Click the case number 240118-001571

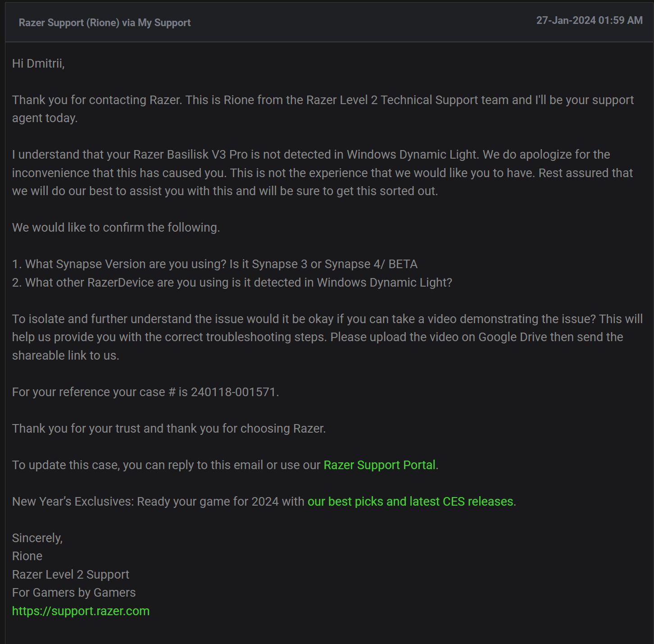[233, 392]
